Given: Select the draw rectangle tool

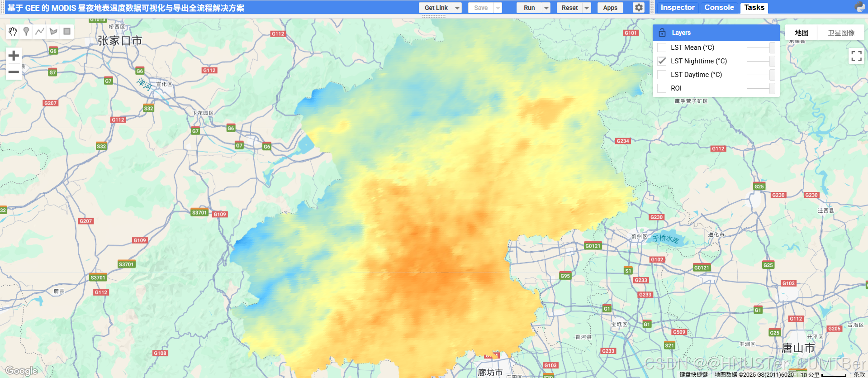Looking at the screenshot, I should point(67,31).
